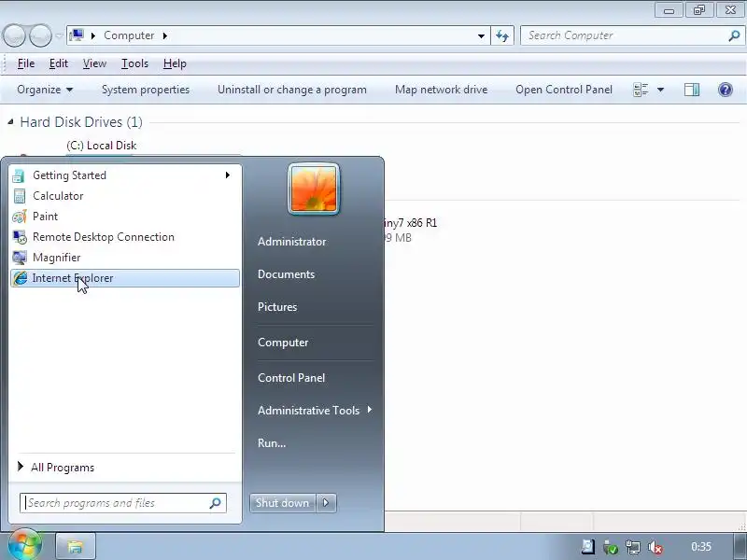Image resolution: width=747 pixels, height=560 pixels.
Task: Click Windows Explorer taskbar button
Action: 76,546
